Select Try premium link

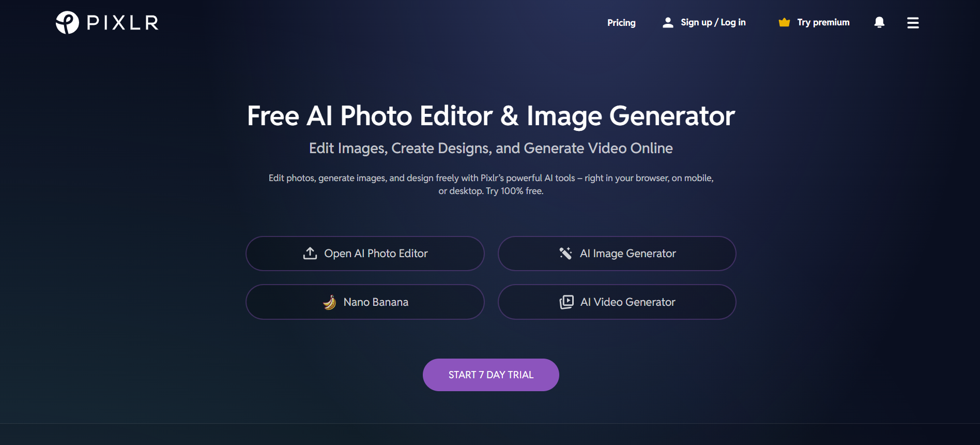coord(823,22)
